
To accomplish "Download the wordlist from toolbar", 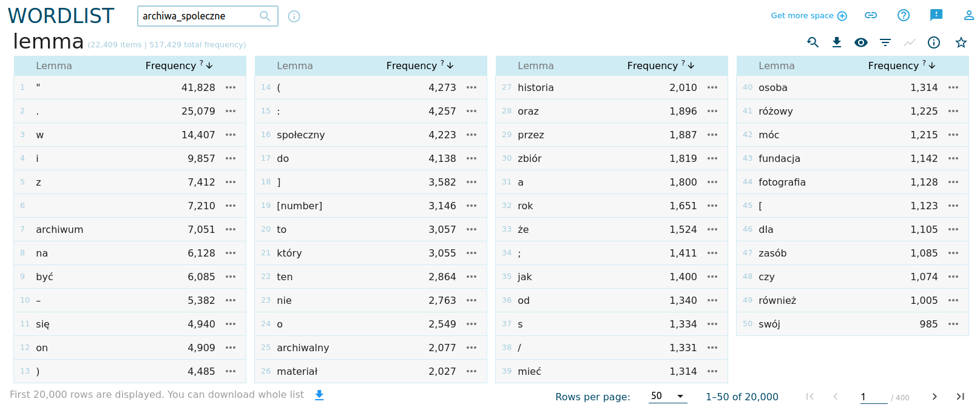I will [837, 42].
